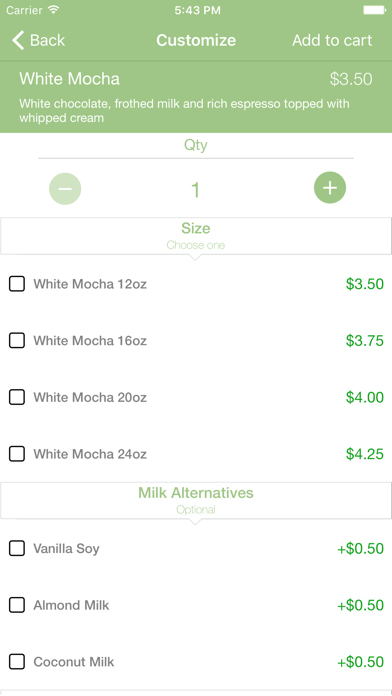
Task: Increase quantity with the plus button
Action: [330, 188]
